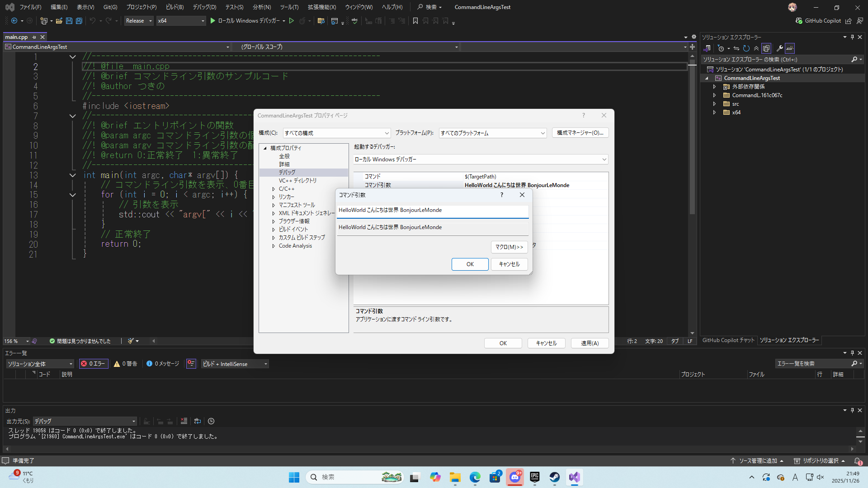Toggle the 0 warnings filter button
This screenshot has width=868, height=488.
(126, 364)
